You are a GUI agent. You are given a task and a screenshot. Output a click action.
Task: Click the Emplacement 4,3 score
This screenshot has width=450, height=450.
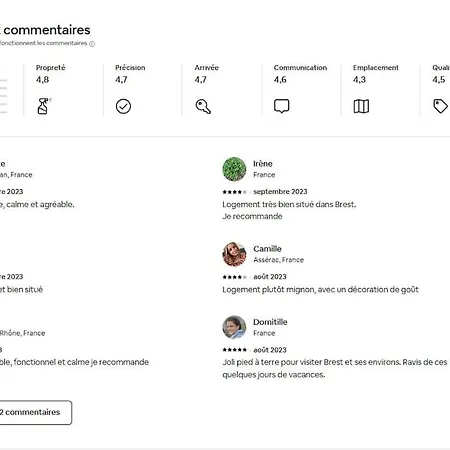click(359, 80)
